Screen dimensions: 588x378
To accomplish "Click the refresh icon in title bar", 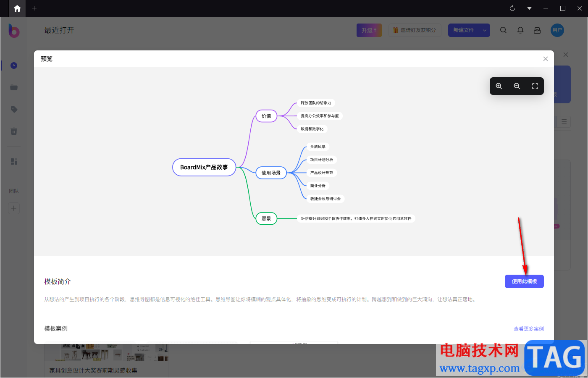I will (512, 8).
